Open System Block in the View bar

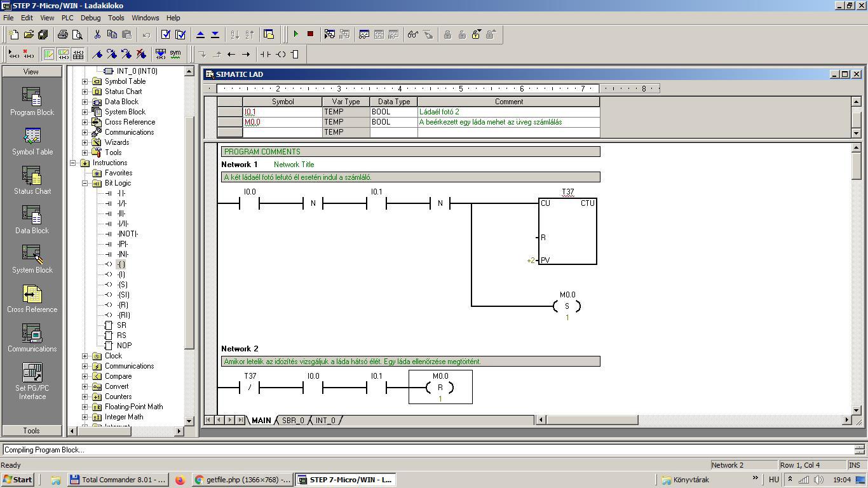click(32, 259)
